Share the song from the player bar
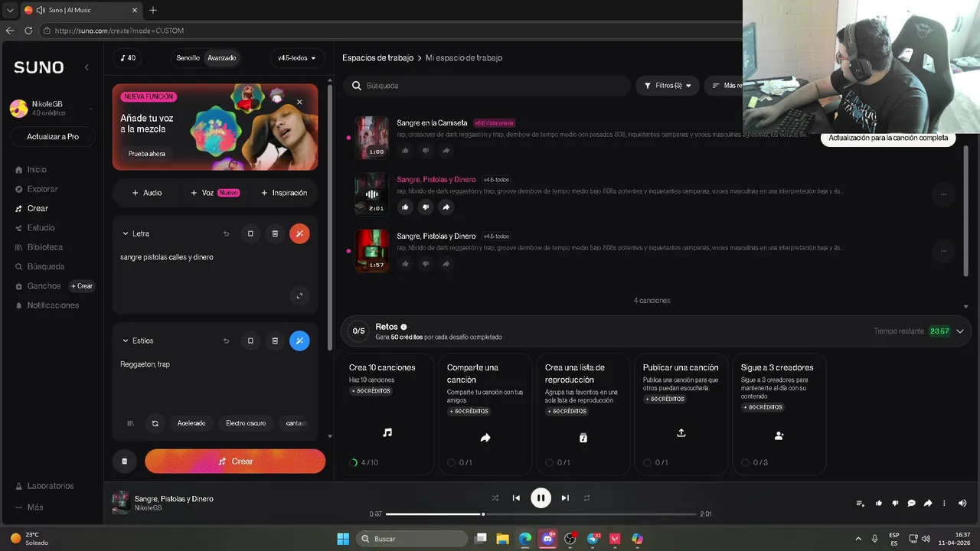 click(928, 503)
